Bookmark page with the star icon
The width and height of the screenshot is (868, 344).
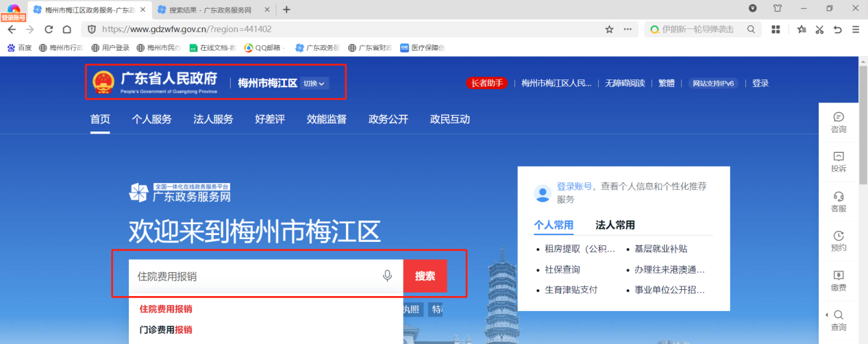[609, 29]
